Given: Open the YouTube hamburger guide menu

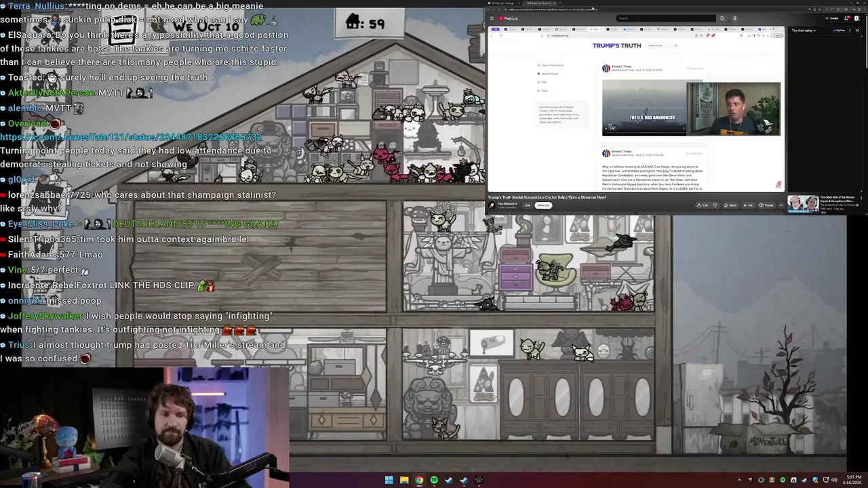Looking at the screenshot, I should click(492, 18).
